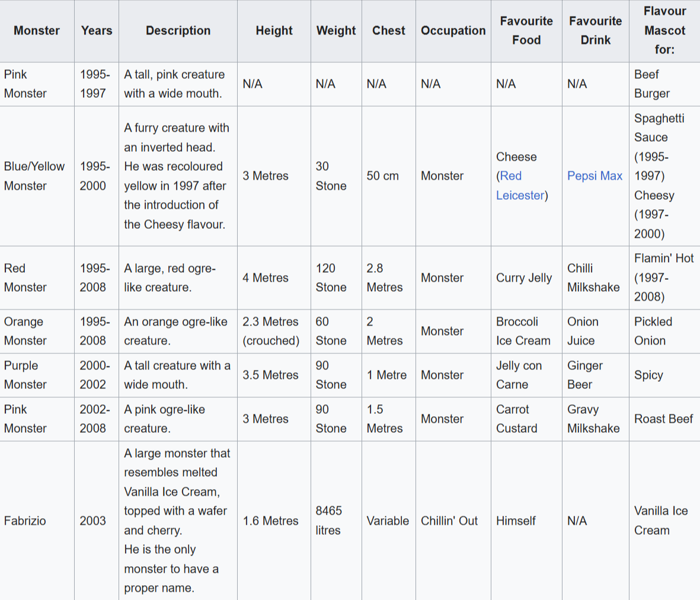Click the 2002-2008 years cell
Viewport: 700px width, 600px height.
pyautogui.click(x=97, y=419)
